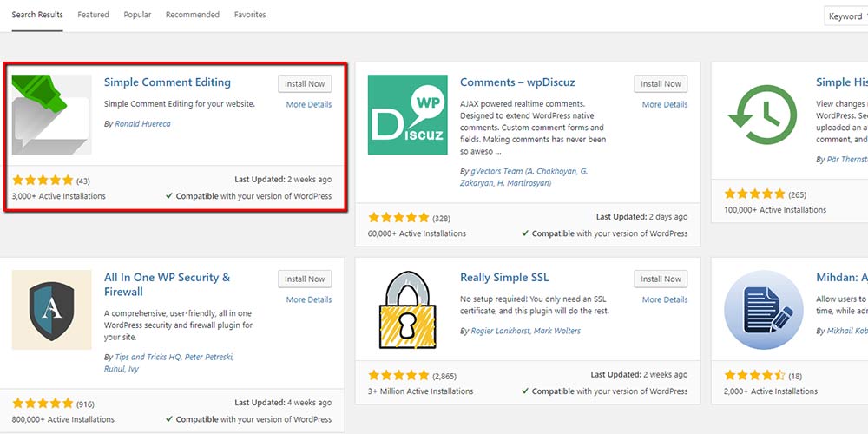The image size is (868, 434).
Task: Click the text 60,000+ Active Installations
Action: [417, 233]
